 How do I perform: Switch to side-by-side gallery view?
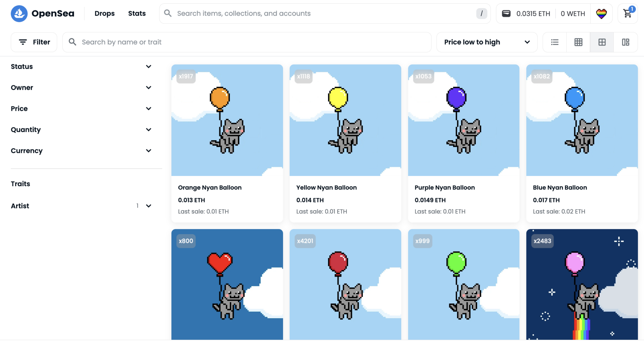pyautogui.click(x=625, y=42)
